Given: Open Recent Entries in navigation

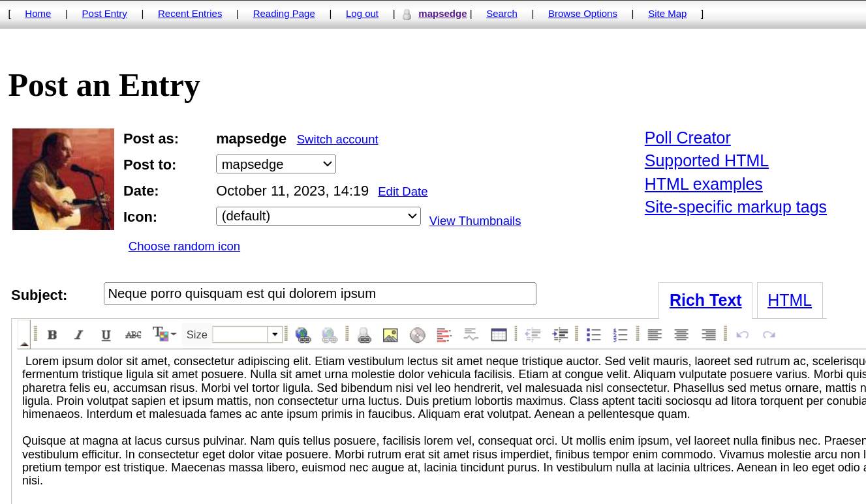Looking at the screenshot, I should (190, 14).
